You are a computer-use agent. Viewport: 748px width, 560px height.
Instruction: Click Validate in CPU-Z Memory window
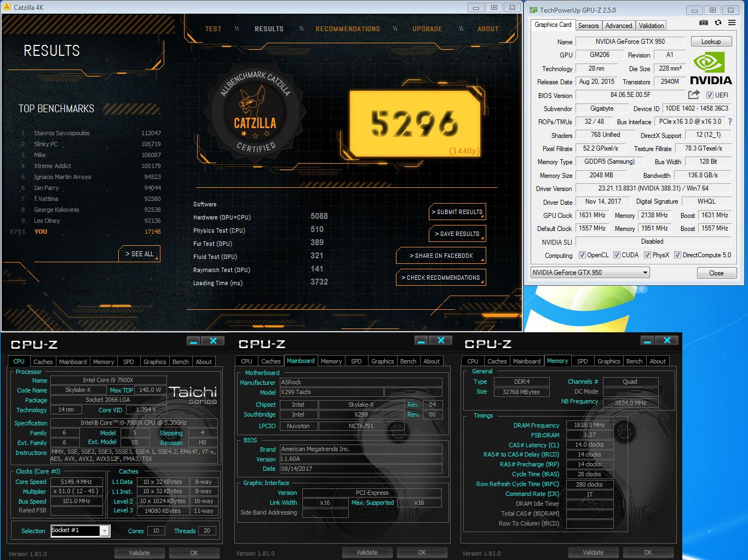point(593,552)
